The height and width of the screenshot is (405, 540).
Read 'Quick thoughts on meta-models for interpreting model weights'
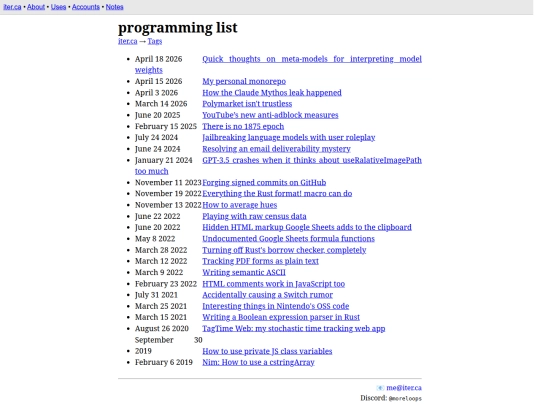pyautogui.click(x=312, y=59)
